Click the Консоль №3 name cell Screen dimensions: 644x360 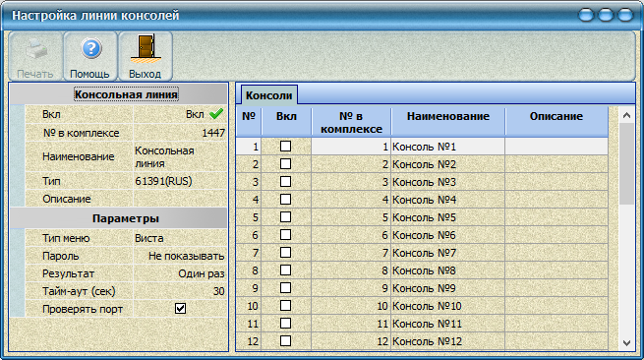tap(448, 182)
